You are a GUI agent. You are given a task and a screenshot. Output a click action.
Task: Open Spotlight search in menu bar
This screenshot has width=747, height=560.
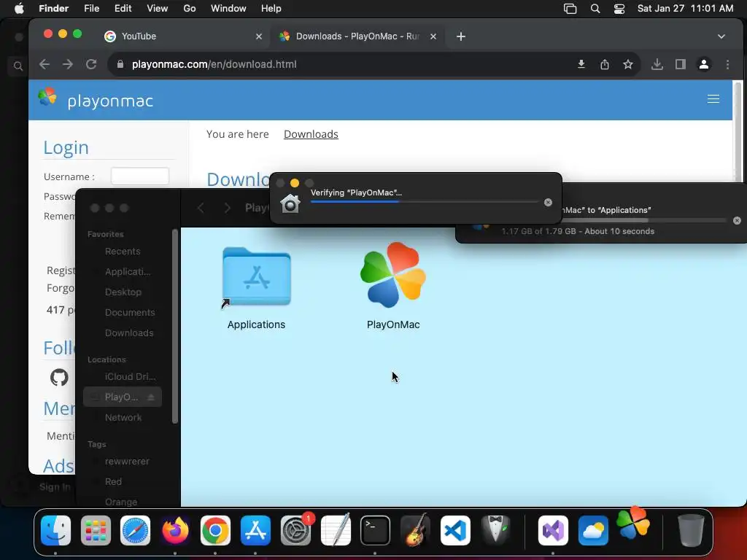(x=595, y=9)
